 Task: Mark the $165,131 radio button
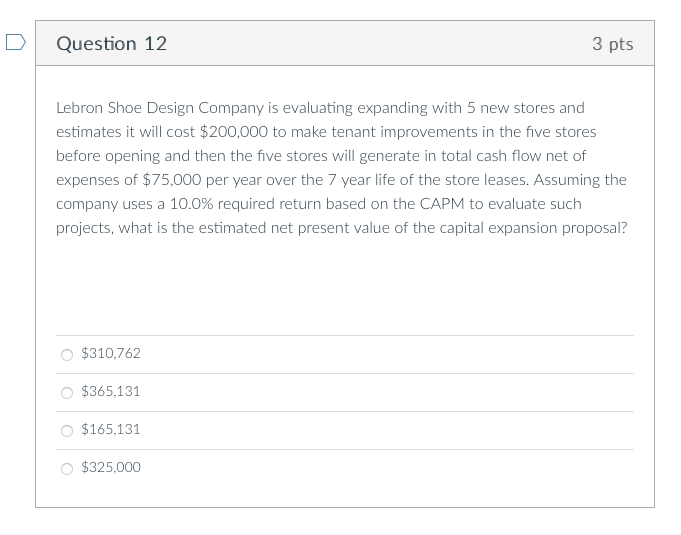(x=67, y=430)
